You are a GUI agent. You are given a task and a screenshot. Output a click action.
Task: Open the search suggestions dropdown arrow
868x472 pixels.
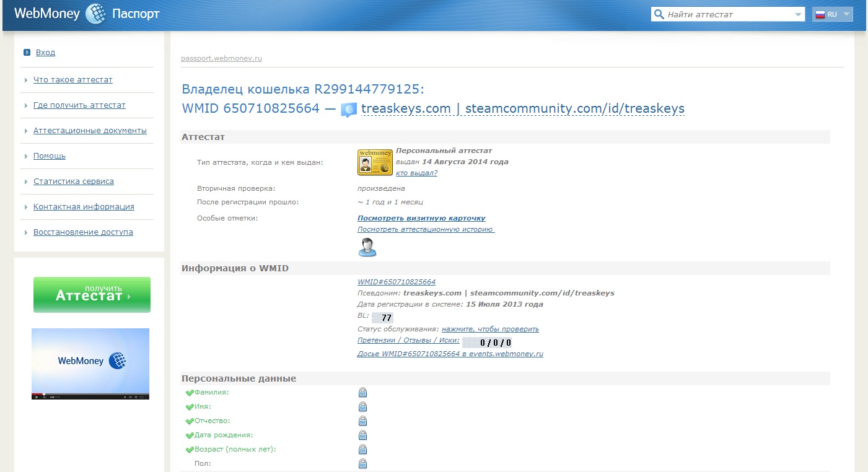pyautogui.click(x=798, y=14)
